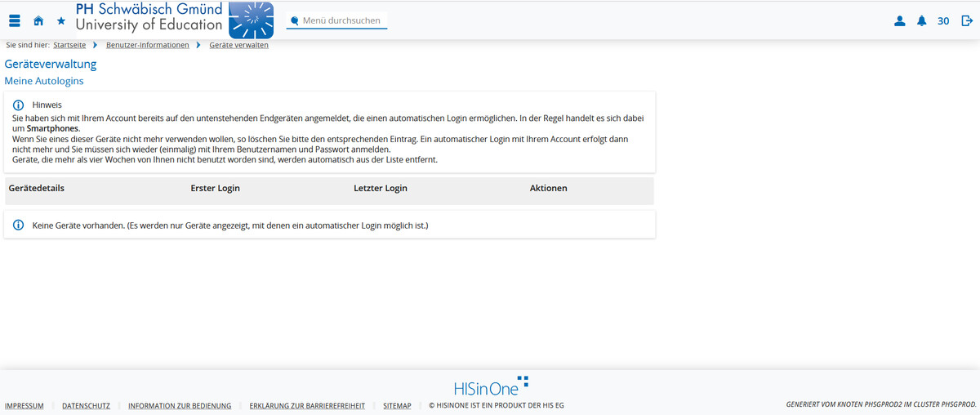Click the Geräte verwalten breadcrumb
Screen dimensions: 980x415
tap(238, 45)
